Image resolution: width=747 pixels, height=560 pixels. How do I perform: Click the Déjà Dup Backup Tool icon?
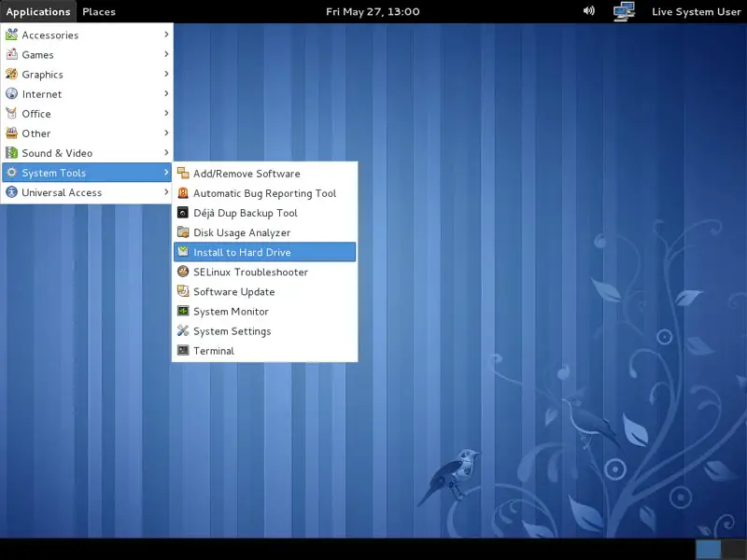tap(183, 213)
